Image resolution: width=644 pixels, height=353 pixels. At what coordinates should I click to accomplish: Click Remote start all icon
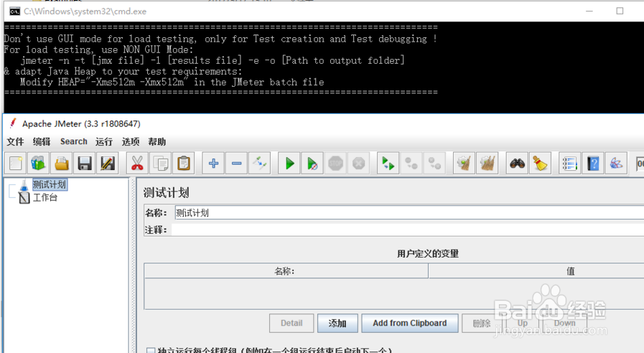point(388,164)
